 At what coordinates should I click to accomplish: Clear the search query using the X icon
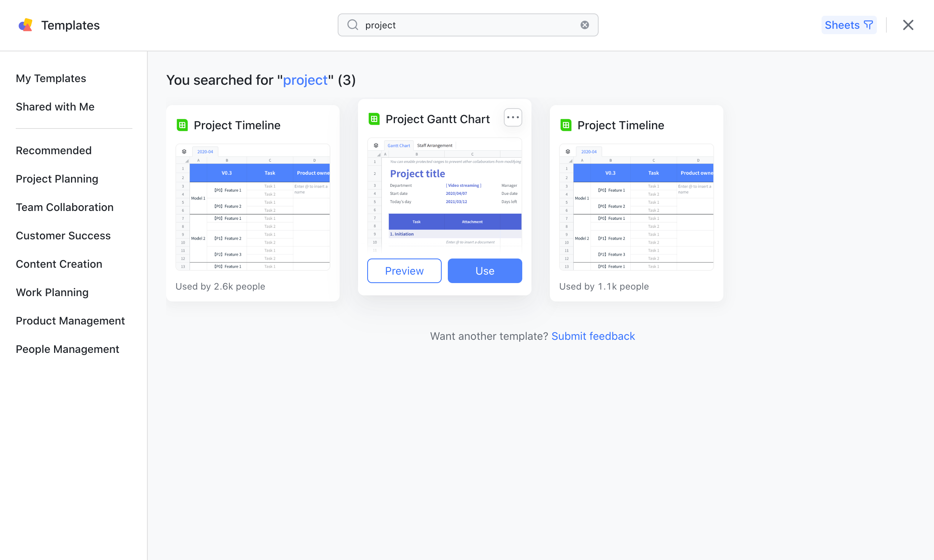coord(584,25)
